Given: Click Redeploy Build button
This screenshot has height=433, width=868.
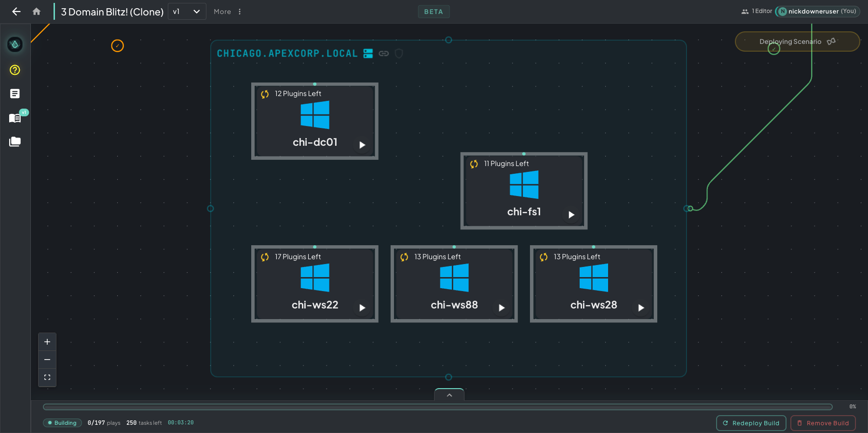Looking at the screenshot, I should 751,423.
